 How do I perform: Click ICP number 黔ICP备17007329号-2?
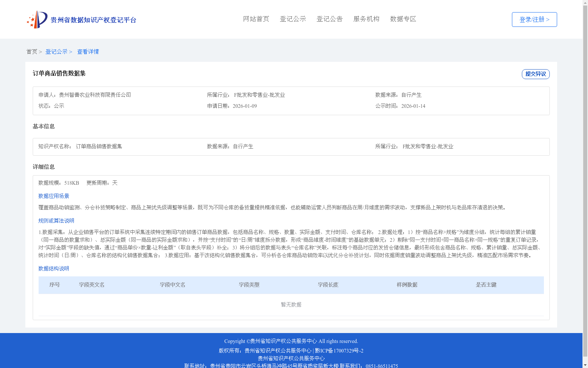coord(339,351)
